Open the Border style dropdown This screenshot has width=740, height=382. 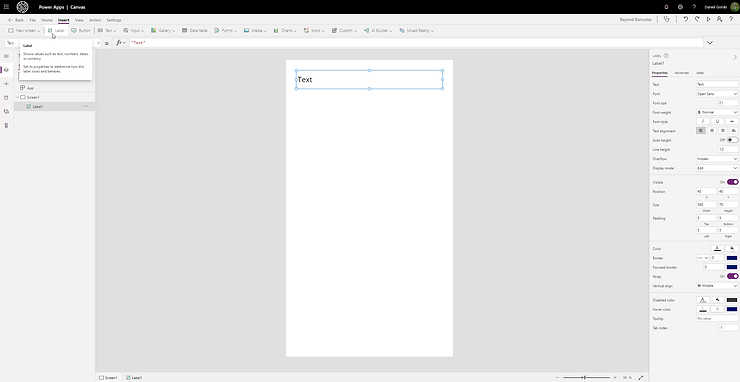pos(703,258)
